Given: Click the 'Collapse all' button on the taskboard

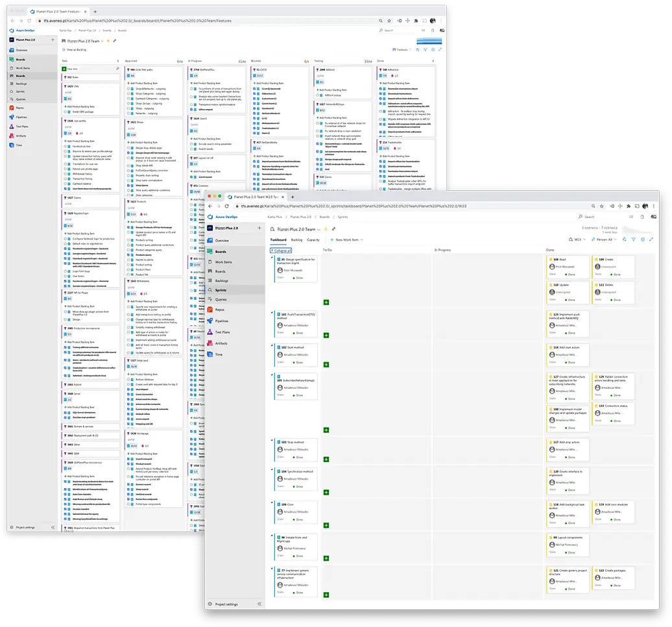Looking at the screenshot, I should (281, 250).
